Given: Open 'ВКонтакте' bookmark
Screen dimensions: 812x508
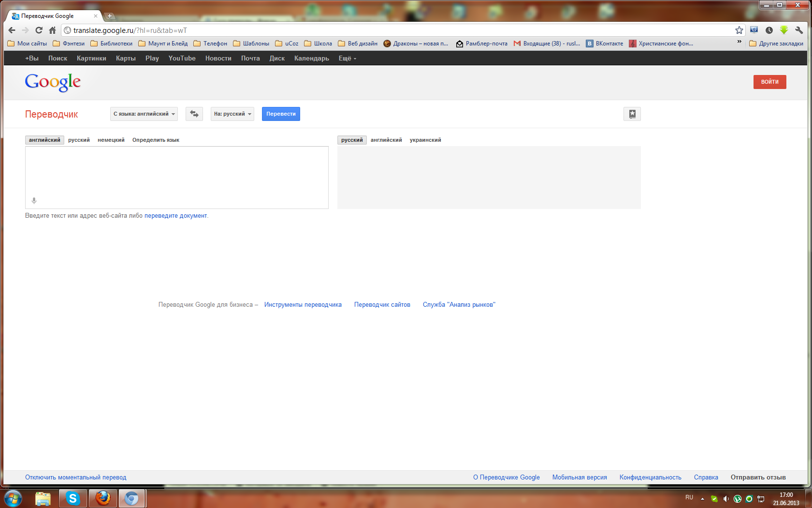Looking at the screenshot, I should (605, 44).
